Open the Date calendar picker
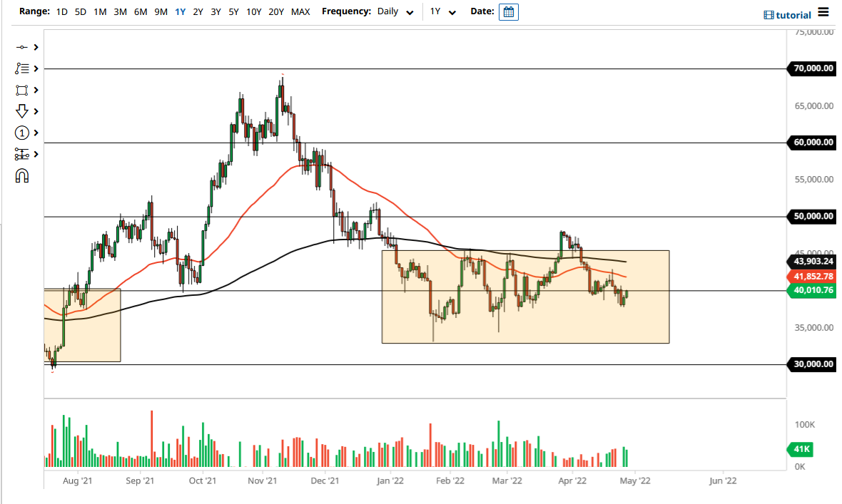This screenshot has width=842, height=504. click(x=508, y=11)
